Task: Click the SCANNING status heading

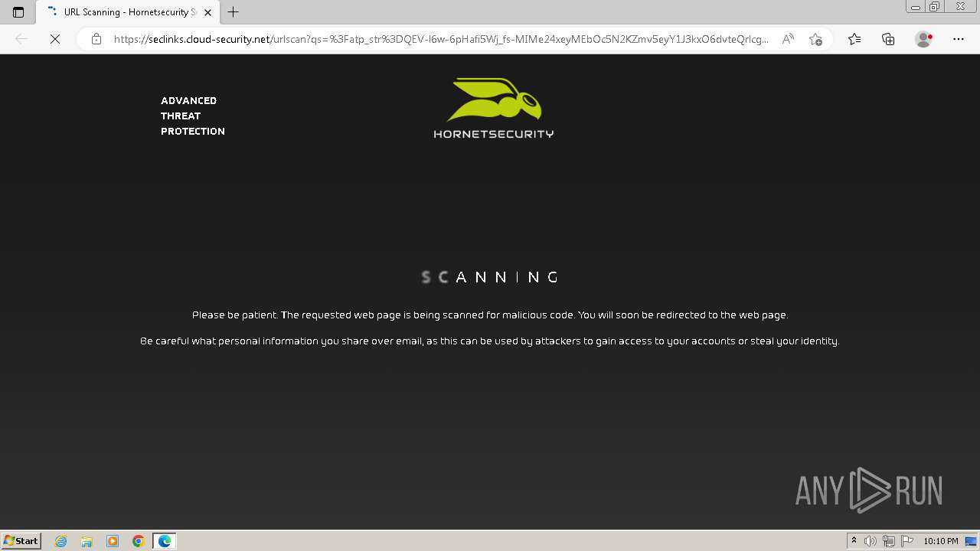Action: (x=491, y=277)
